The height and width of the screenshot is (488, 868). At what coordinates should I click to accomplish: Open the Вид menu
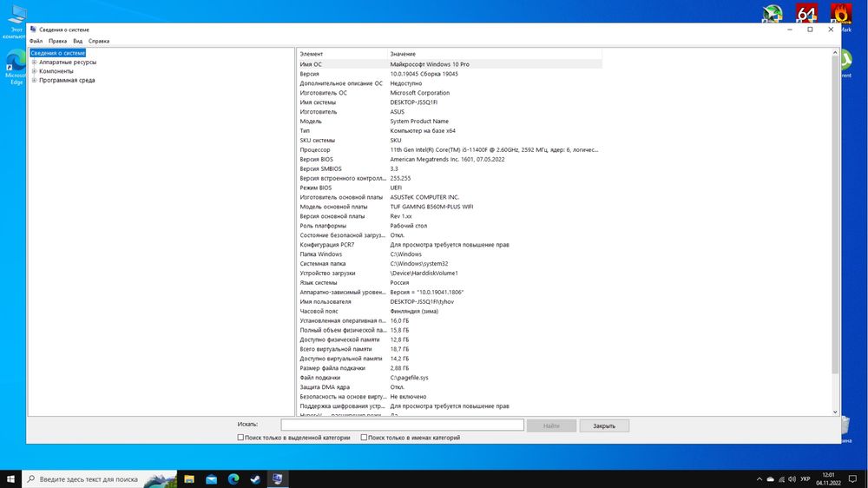click(78, 41)
